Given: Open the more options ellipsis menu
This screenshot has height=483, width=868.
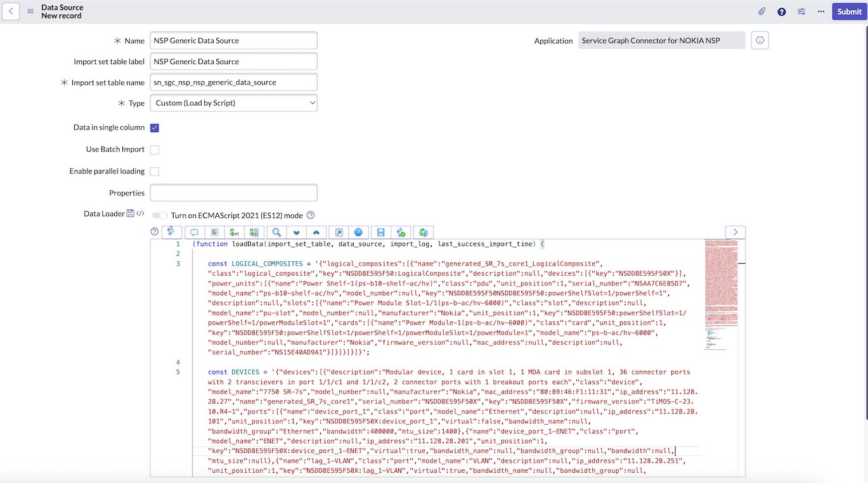Looking at the screenshot, I should click(x=821, y=11).
